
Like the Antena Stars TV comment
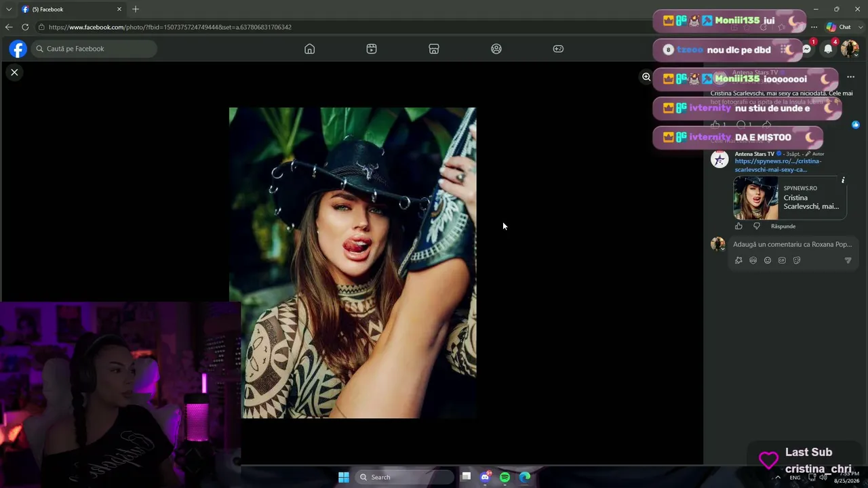coord(738,226)
